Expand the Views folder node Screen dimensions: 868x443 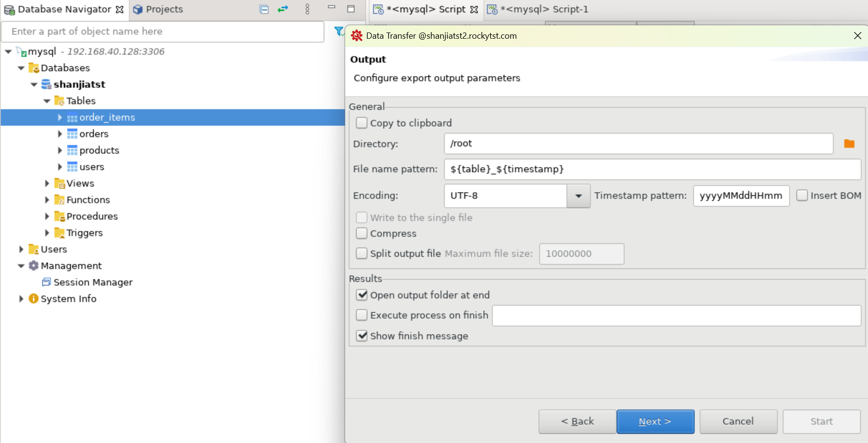pos(47,184)
